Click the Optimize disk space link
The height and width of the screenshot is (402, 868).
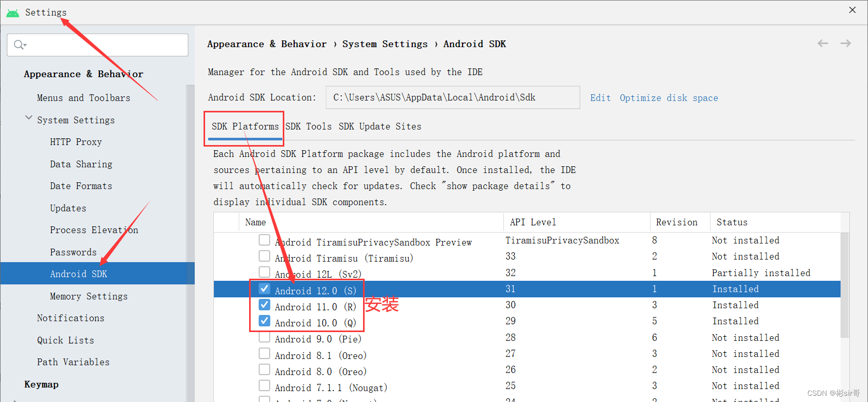[669, 98]
